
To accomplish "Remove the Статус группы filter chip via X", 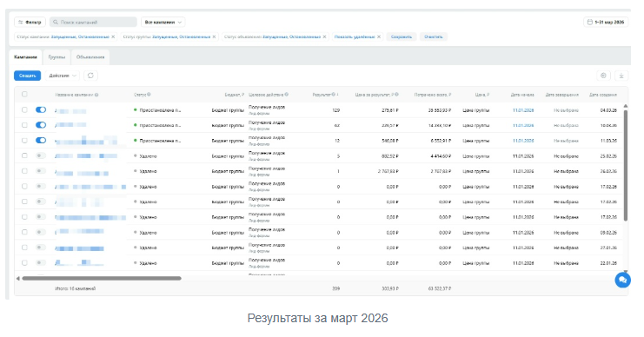I will (x=214, y=37).
